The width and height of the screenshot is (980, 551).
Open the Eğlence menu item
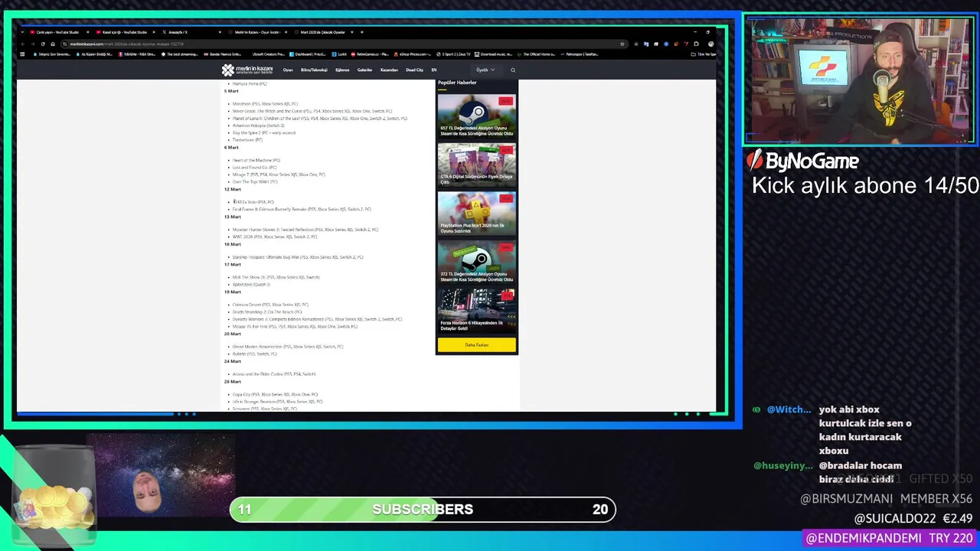[342, 70]
